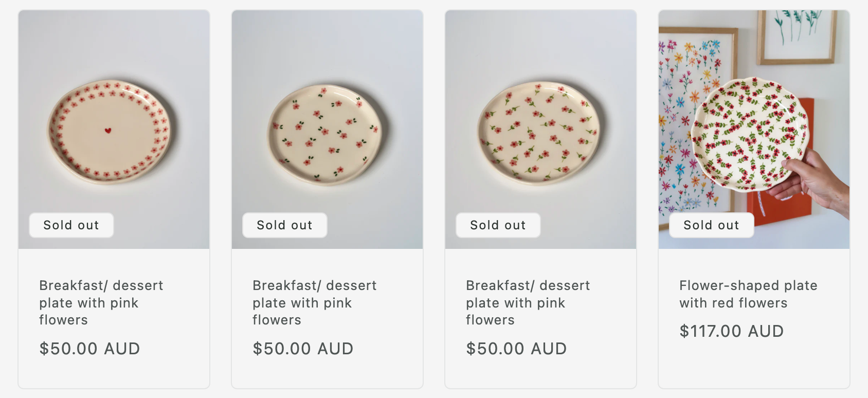Viewport: 868px width, 398px height.
Task: Select the second product card
Action: (x=327, y=198)
